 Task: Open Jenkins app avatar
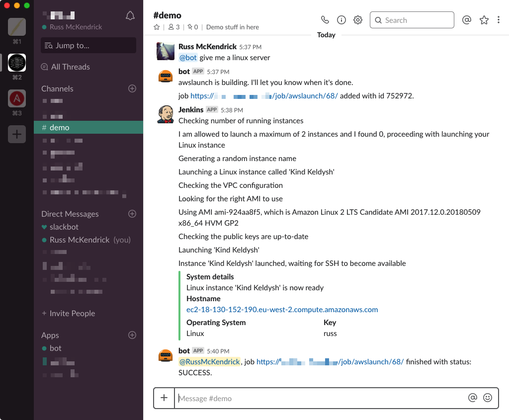pyautogui.click(x=166, y=114)
